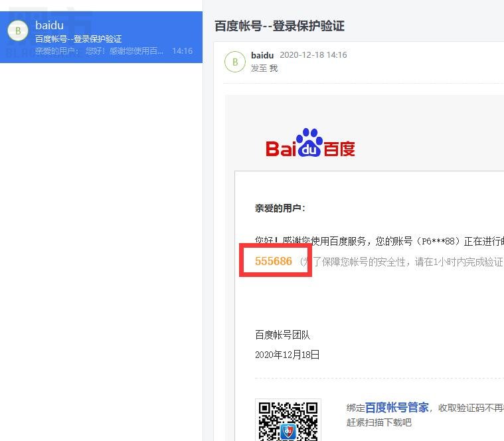Open the baidu email in the list

pyautogui.click(x=101, y=37)
